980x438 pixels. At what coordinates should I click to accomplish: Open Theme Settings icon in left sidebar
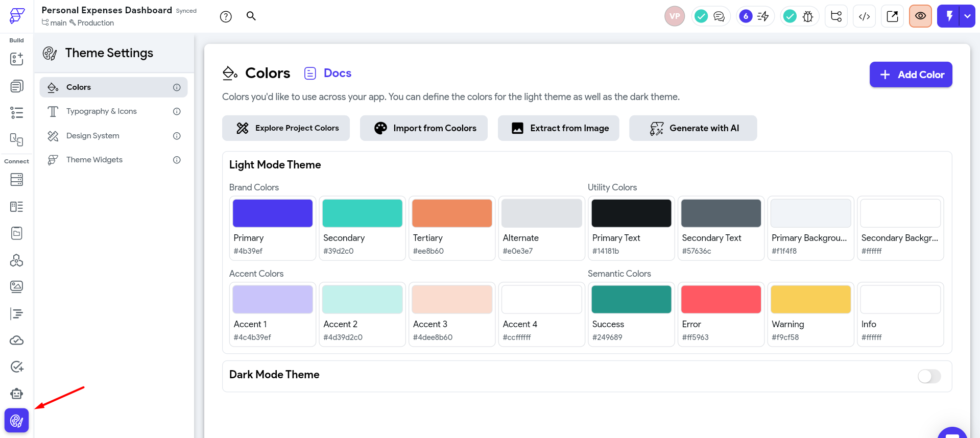pos(16,421)
